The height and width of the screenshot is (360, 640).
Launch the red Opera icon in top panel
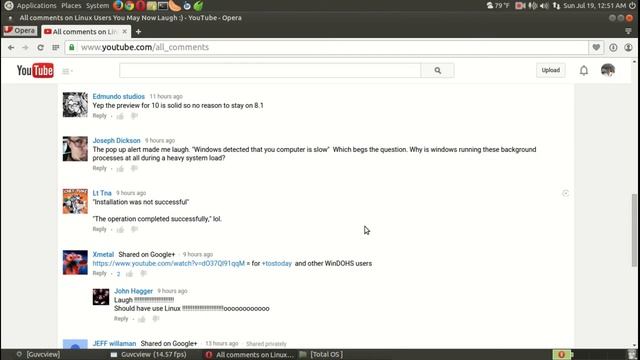click(140, 5)
